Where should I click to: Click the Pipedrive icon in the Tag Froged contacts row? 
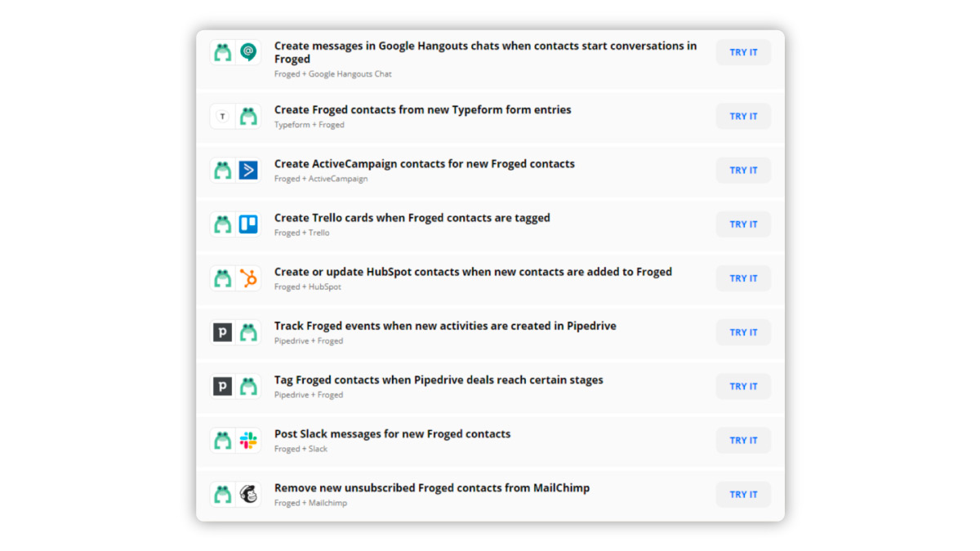coord(223,386)
